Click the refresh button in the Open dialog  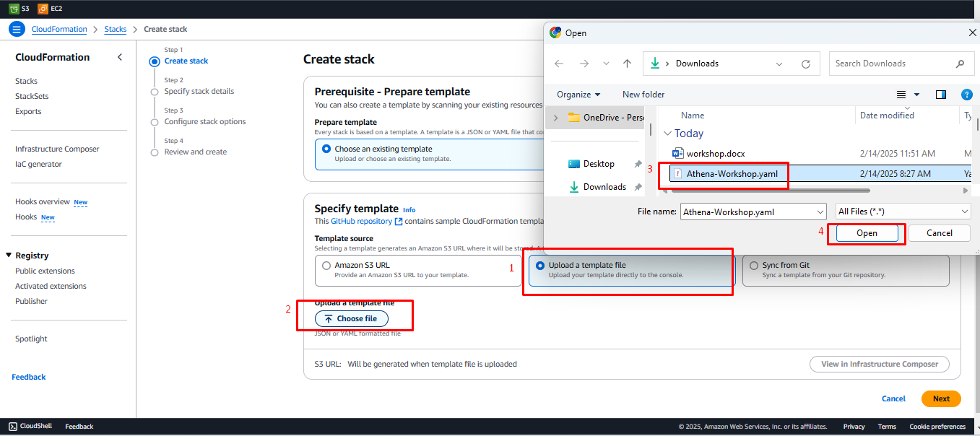(x=806, y=64)
